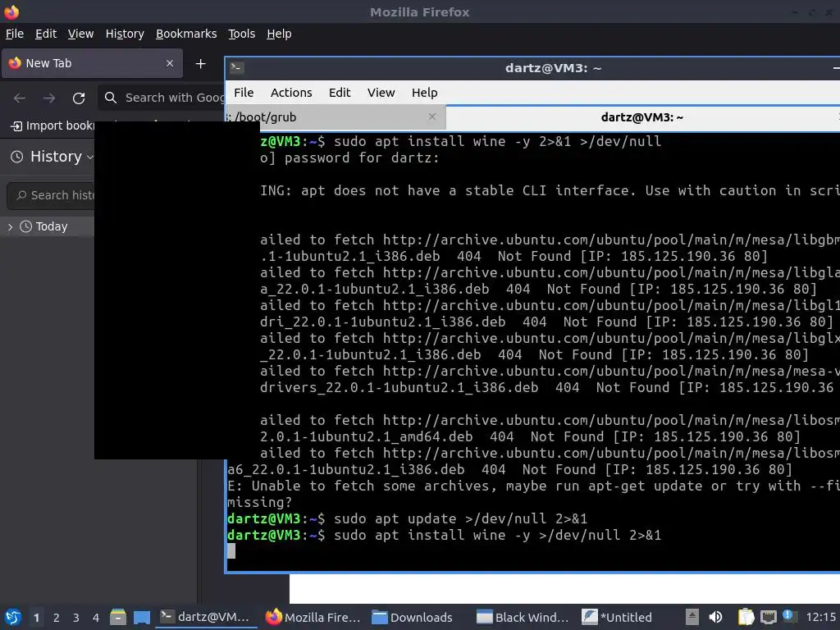
Task: Switch to workspace 2
Action: [x=57, y=618]
